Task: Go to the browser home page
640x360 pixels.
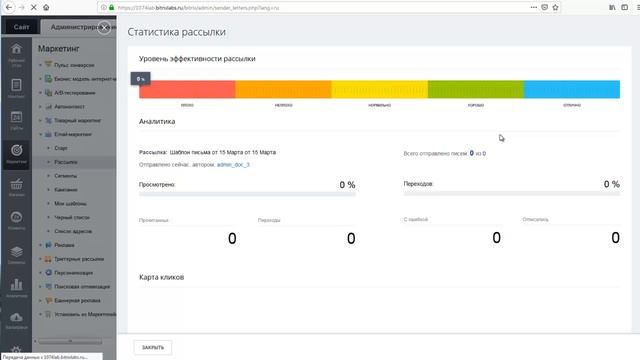Action: pos(46,7)
